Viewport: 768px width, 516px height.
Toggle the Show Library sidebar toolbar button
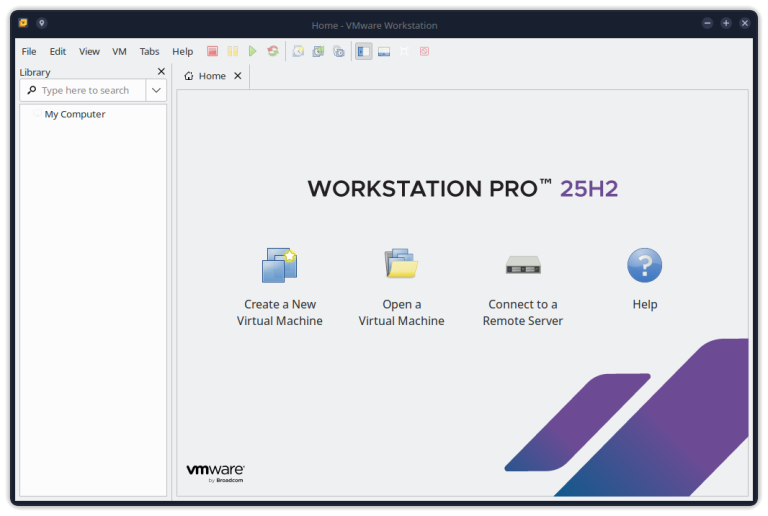tap(363, 51)
